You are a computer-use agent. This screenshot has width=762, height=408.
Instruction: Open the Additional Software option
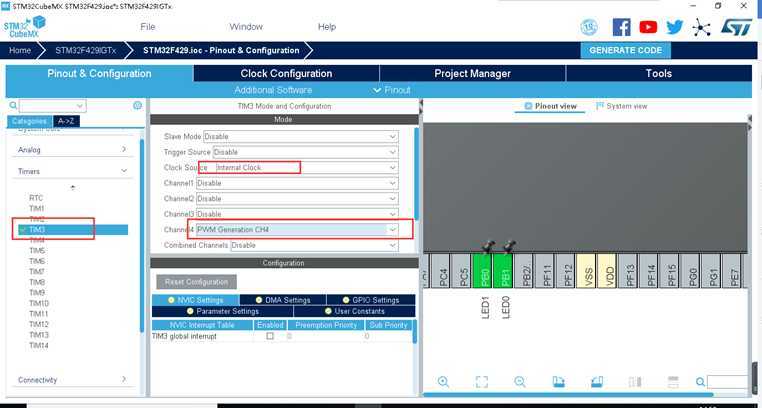(273, 90)
